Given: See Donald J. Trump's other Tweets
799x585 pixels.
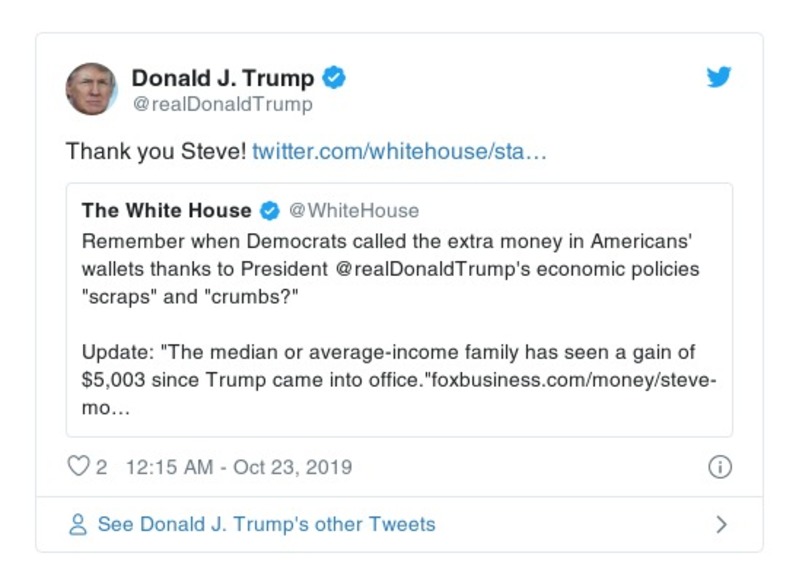Looking at the screenshot, I should point(266,524).
